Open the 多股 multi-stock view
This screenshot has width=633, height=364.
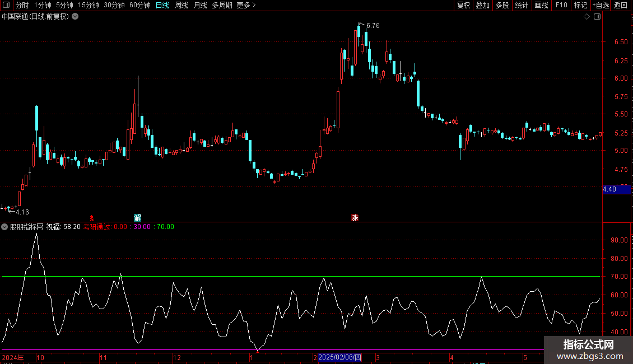pos(502,5)
